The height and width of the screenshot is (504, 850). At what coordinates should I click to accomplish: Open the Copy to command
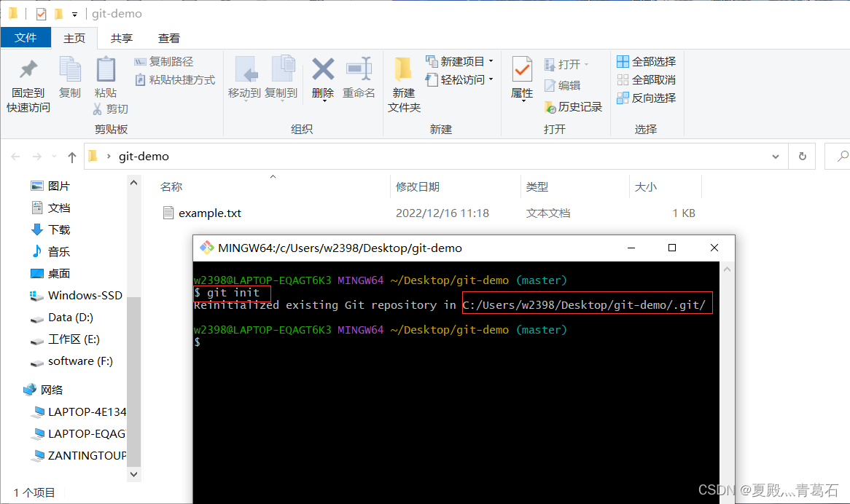(x=281, y=78)
